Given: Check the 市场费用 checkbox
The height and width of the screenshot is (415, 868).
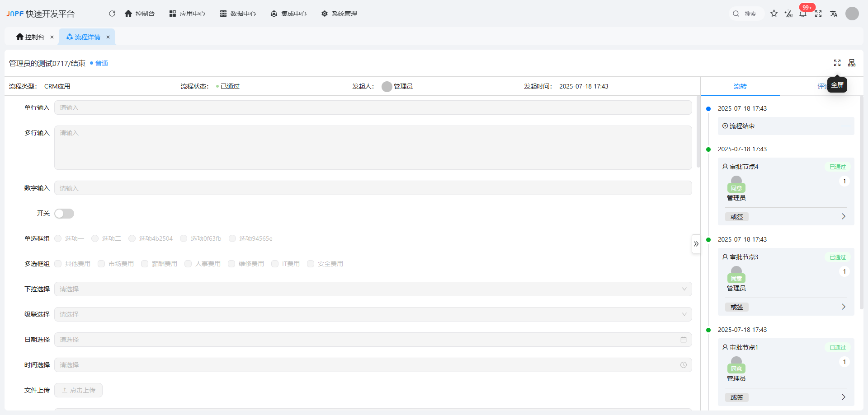Looking at the screenshot, I should point(101,264).
